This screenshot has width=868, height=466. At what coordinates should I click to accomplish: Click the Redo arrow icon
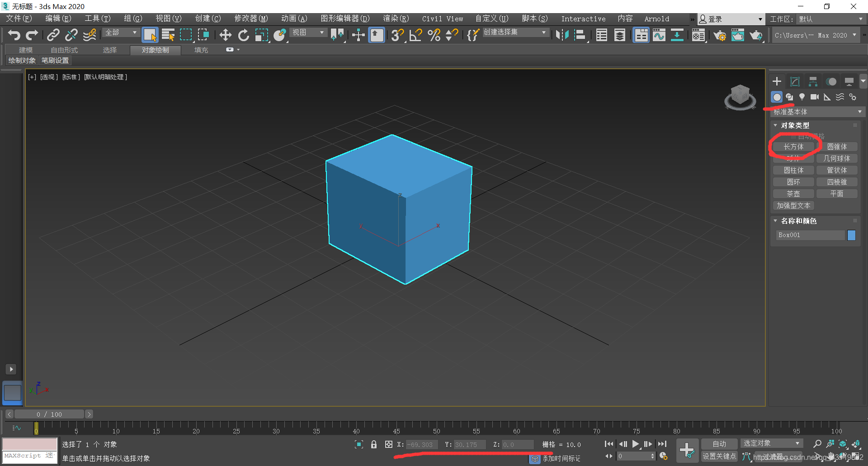[x=32, y=35]
